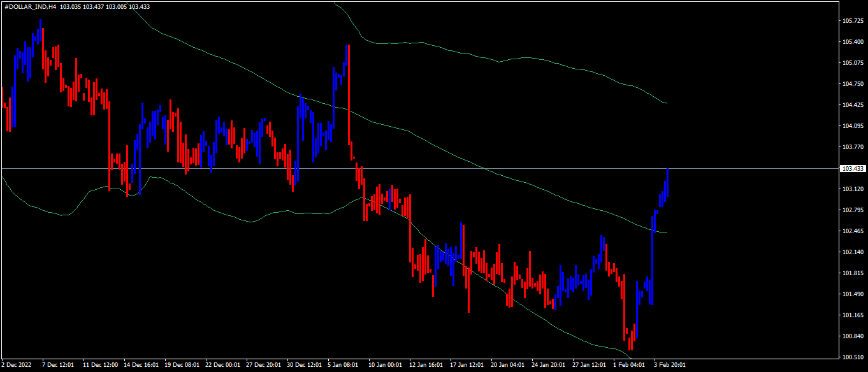Click the 12 Jan 16:01 time label

pyautogui.click(x=427, y=366)
